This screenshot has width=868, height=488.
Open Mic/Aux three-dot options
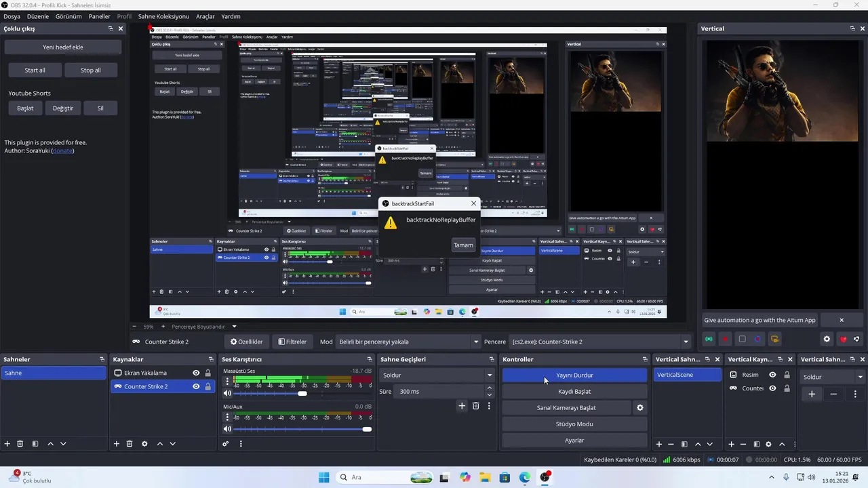tap(227, 418)
